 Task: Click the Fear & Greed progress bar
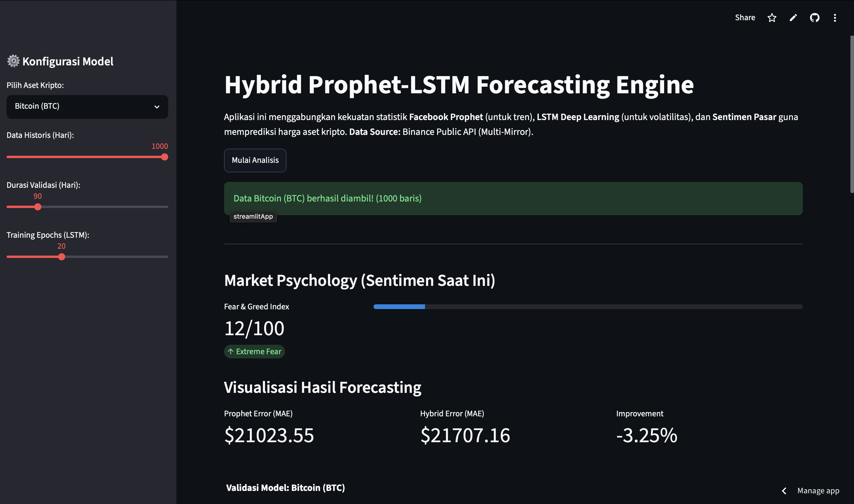point(588,307)
